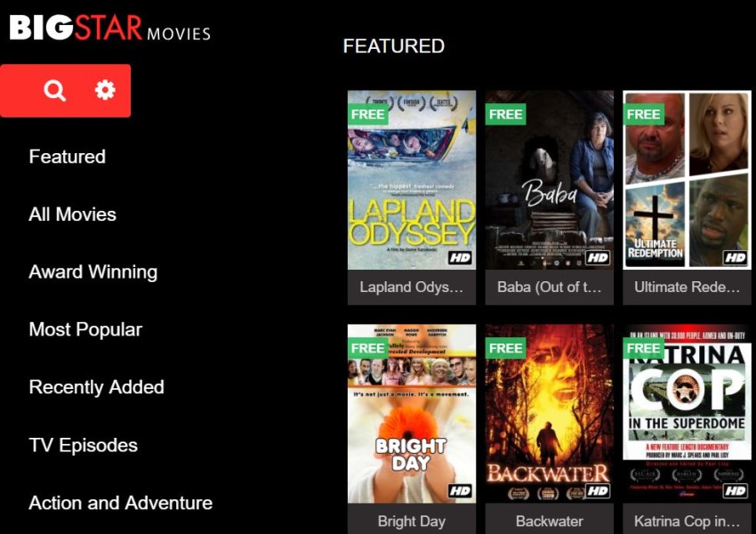This screenshot has width=756, height=534.
Task: Click the FREE badge on Backwater
Action: pos(505,348)
